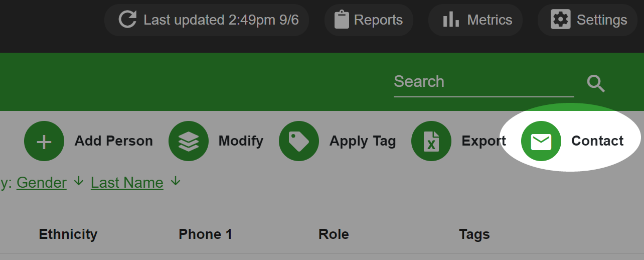
Task: Click the layers Modify icon
Action: click(189, 142)
